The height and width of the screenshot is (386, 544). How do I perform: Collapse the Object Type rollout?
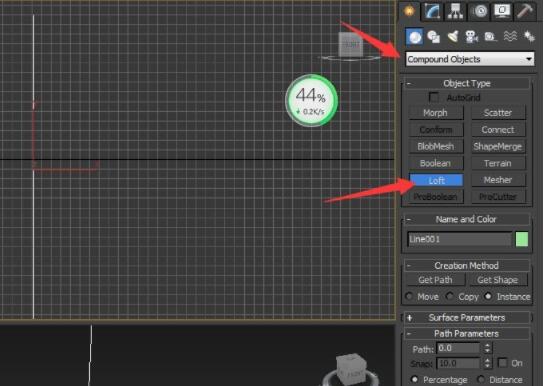coord(467,83)
